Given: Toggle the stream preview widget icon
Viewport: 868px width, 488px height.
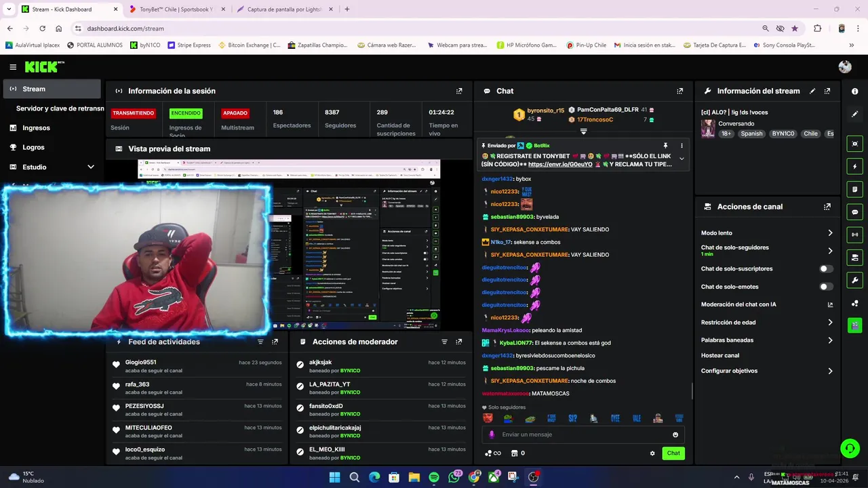Looking at the screenshot, I should tap(854, 144).
